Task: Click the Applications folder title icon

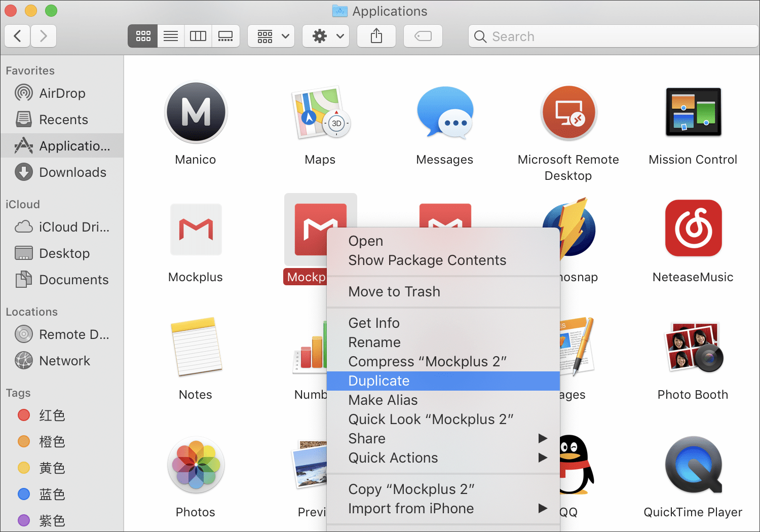Action: tap(339, 11)
